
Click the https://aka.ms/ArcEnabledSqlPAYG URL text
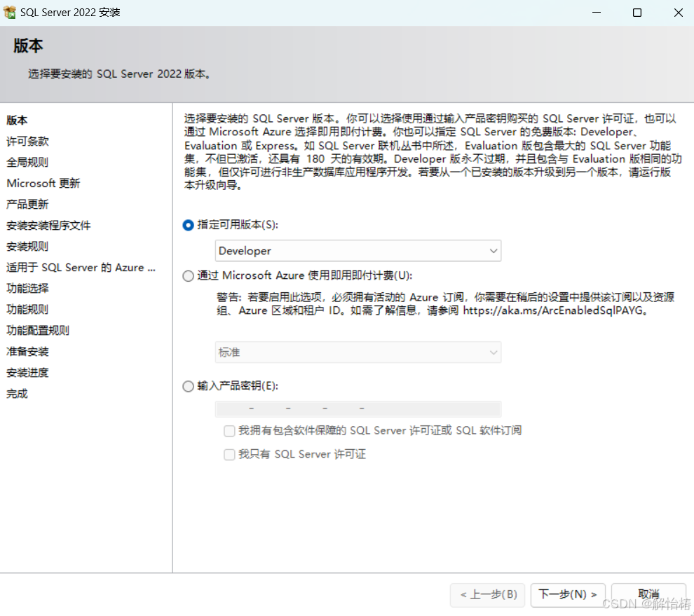coord(553,310)
